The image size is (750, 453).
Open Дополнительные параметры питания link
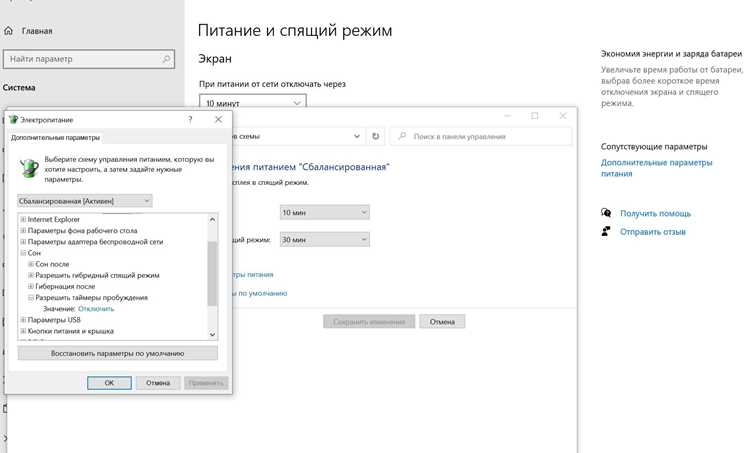(x=656, y=168)
